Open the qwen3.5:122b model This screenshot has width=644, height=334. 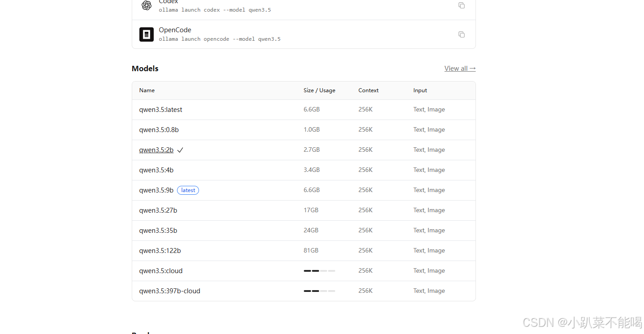tap(160, 251)
